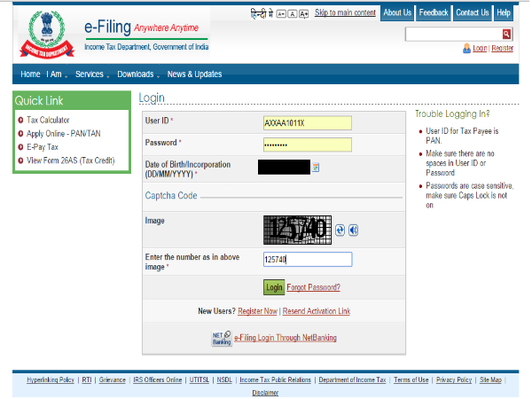Expand the I Am menu

[x=56, y=74]
